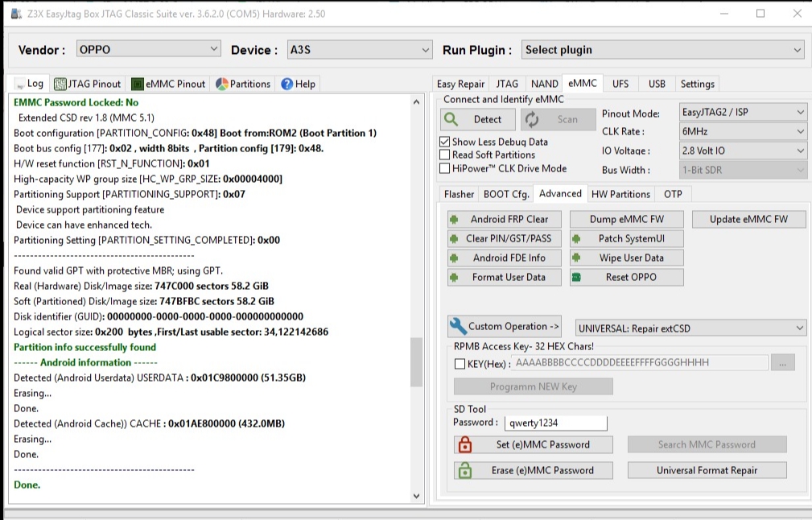Click log scrollbar down arrow
Viewport: 812px width, 520px height.
click(416, 496)
